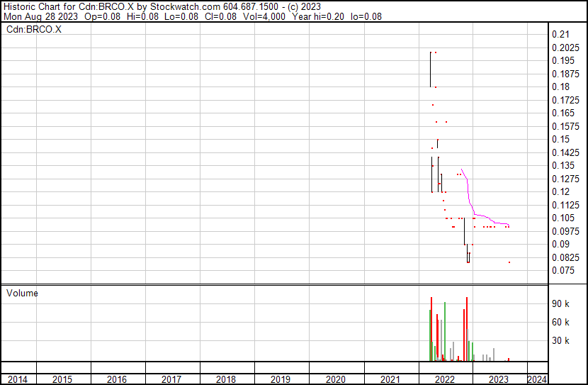Click the Mon Aug 28 2023 quote line
Image resolution: width=588 pixels, height=385 pixels.
(191, 16)
